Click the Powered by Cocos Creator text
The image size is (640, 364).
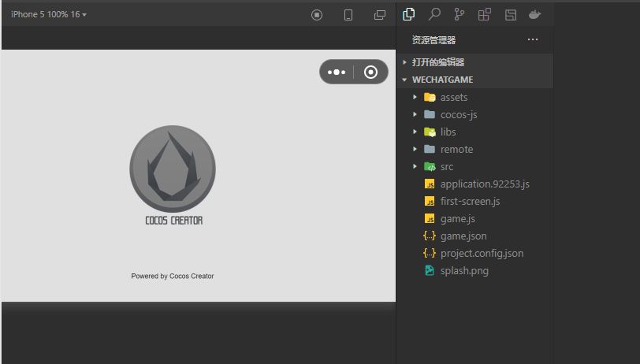173,277
